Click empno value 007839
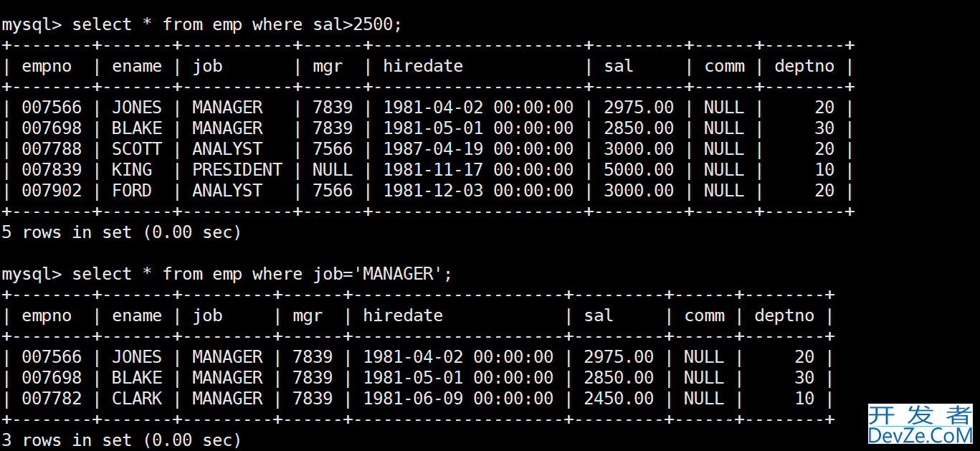Screen dimensions: 980x451 [x=52, y=170]
